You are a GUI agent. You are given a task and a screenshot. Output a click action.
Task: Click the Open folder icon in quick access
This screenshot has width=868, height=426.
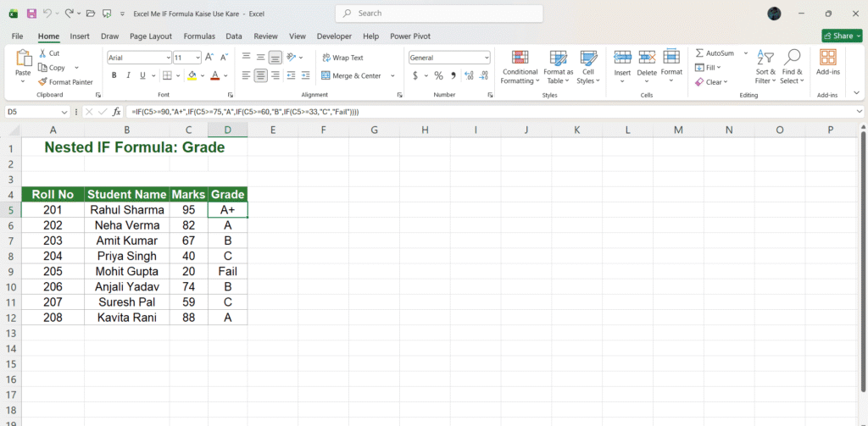pos(91,14)
